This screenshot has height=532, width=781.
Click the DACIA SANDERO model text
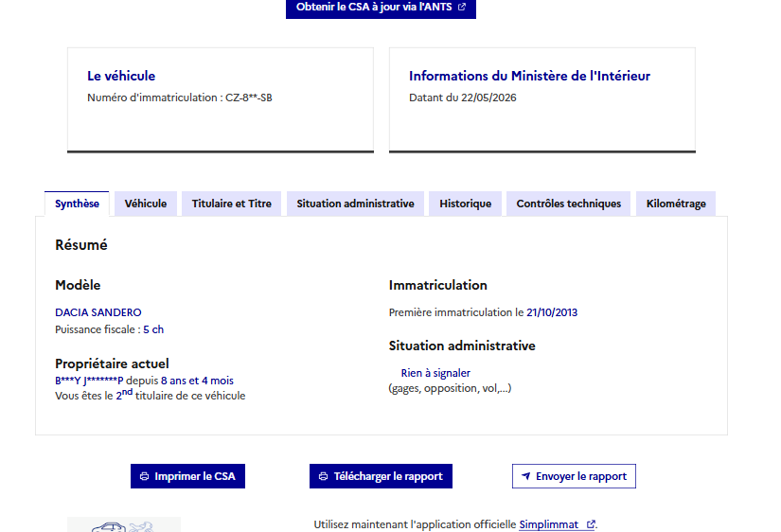pos(98,312)
